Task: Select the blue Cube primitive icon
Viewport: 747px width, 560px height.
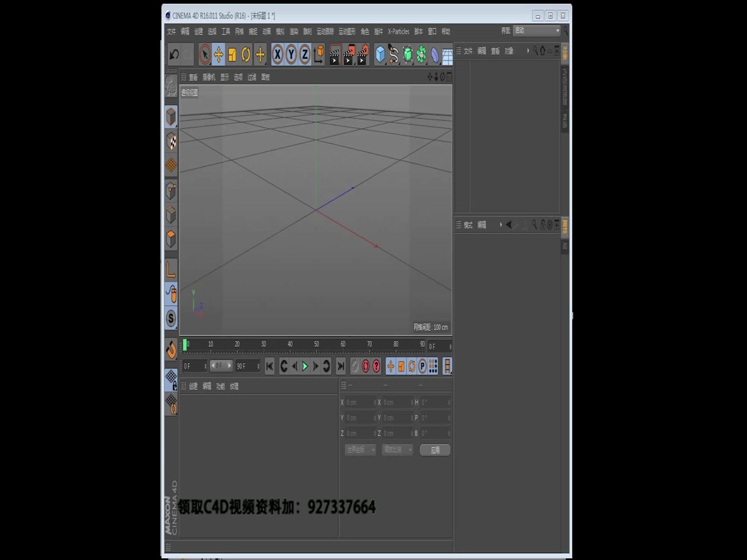Action: coord(379,53)
